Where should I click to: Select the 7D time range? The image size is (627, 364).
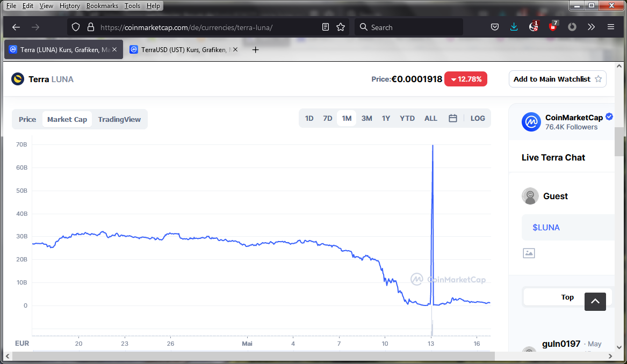(x=328, y=118)
